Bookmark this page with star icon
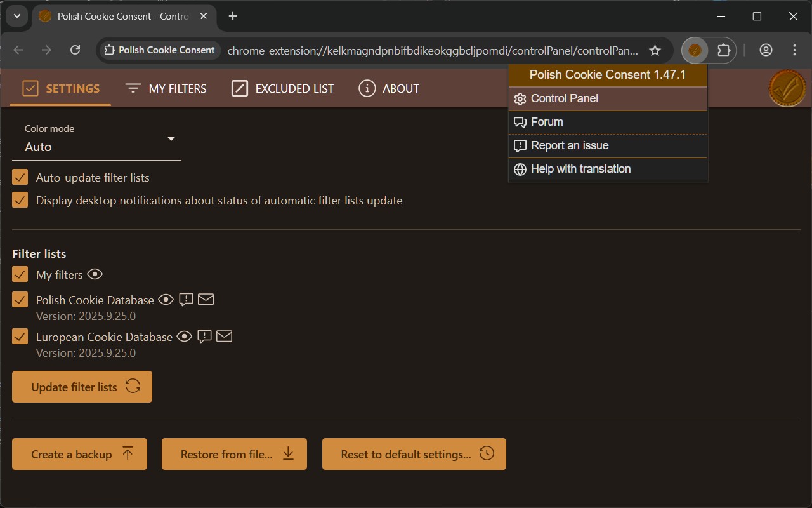This screenshot has width=812, height=508. [x=655, y=50]
